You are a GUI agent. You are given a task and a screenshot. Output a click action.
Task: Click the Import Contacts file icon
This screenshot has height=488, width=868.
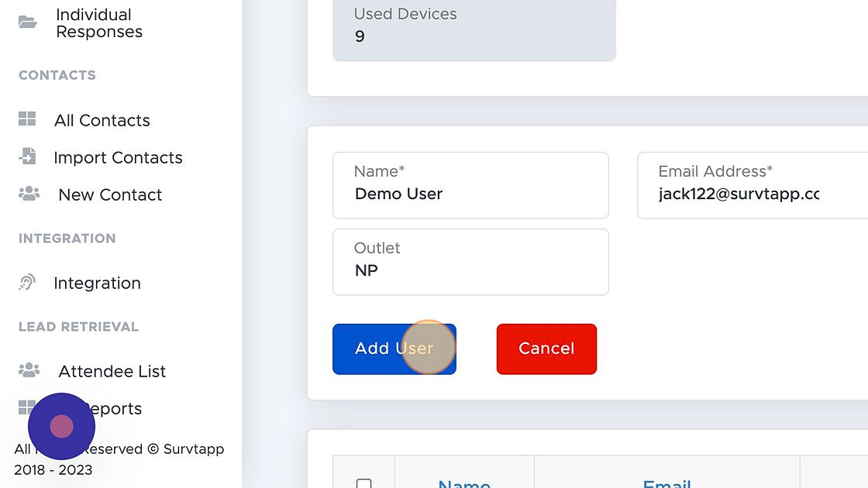pos(27,156)
